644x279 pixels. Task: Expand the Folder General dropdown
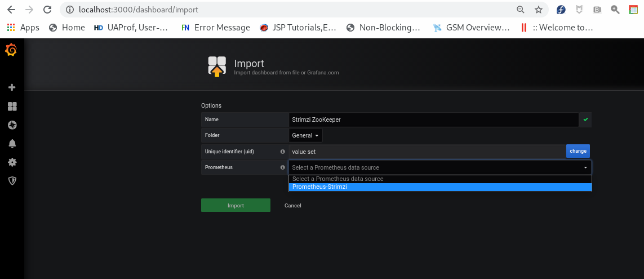pos(306,135)
